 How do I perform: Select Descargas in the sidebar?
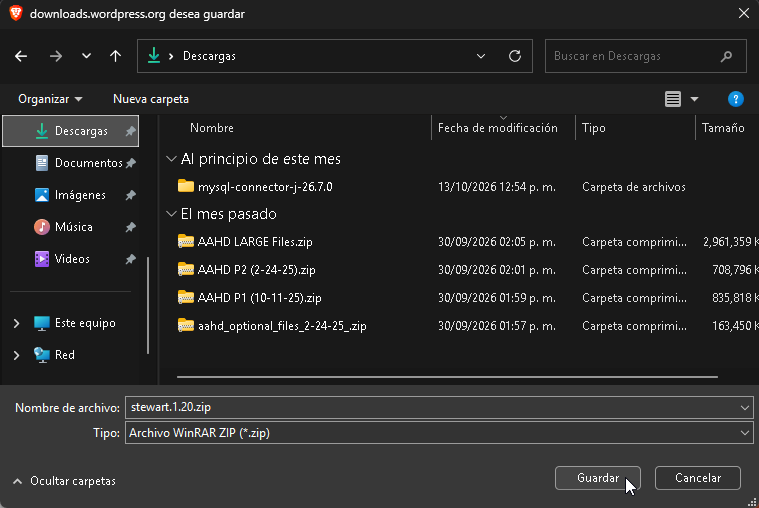coord(71,131)
